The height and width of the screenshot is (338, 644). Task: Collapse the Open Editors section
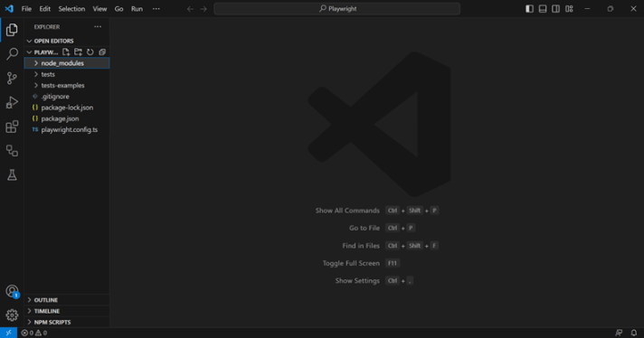coord(67,41)
